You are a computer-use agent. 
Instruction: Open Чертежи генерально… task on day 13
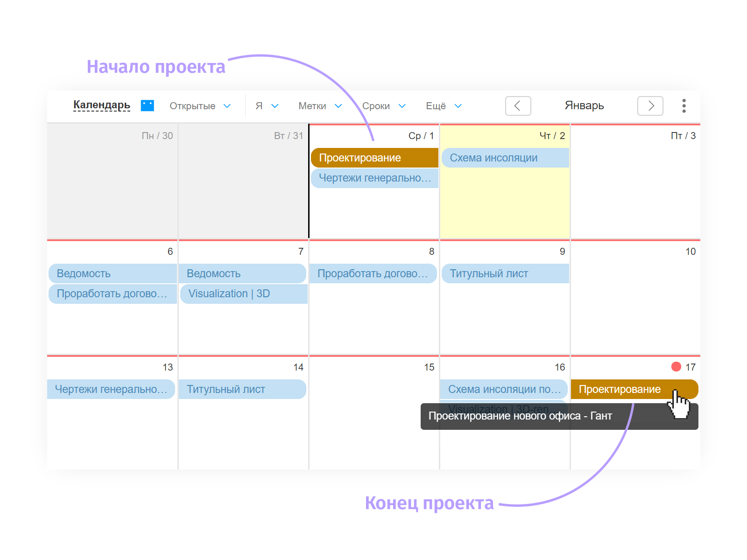pos(111,389)
